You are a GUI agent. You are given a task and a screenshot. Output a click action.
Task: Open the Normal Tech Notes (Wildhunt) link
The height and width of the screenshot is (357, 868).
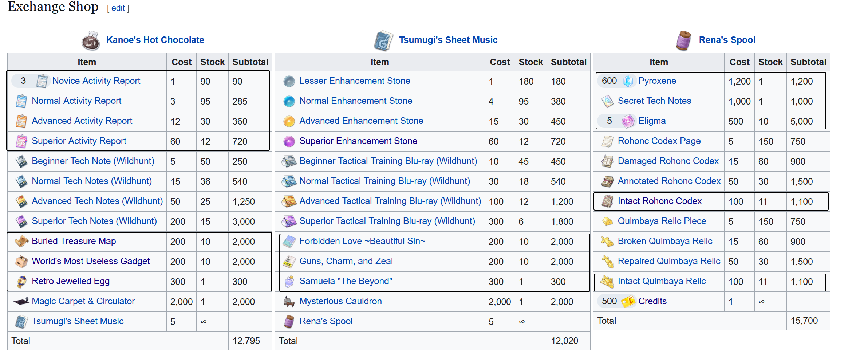point(92,181)
